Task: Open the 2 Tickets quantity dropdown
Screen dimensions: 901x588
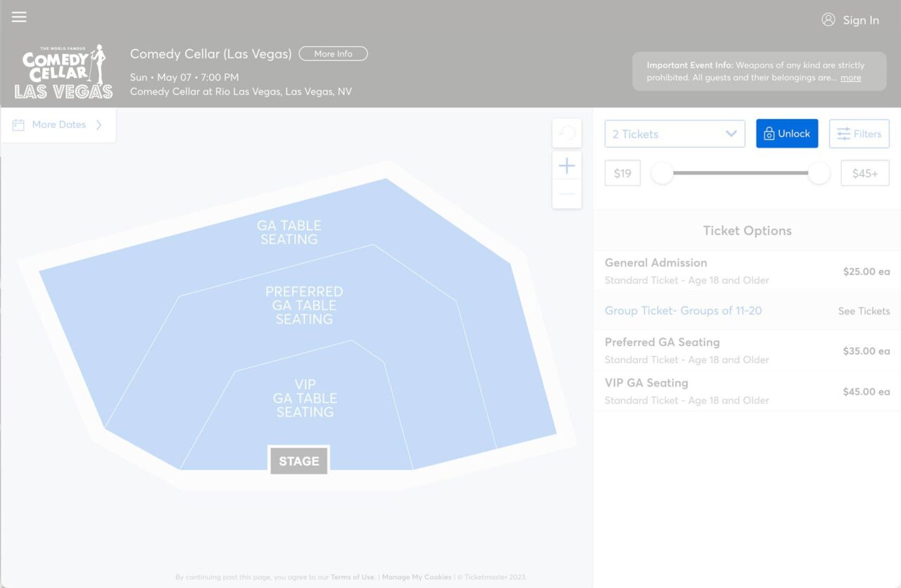Action: pyautogui.click(x=674, y=134)
